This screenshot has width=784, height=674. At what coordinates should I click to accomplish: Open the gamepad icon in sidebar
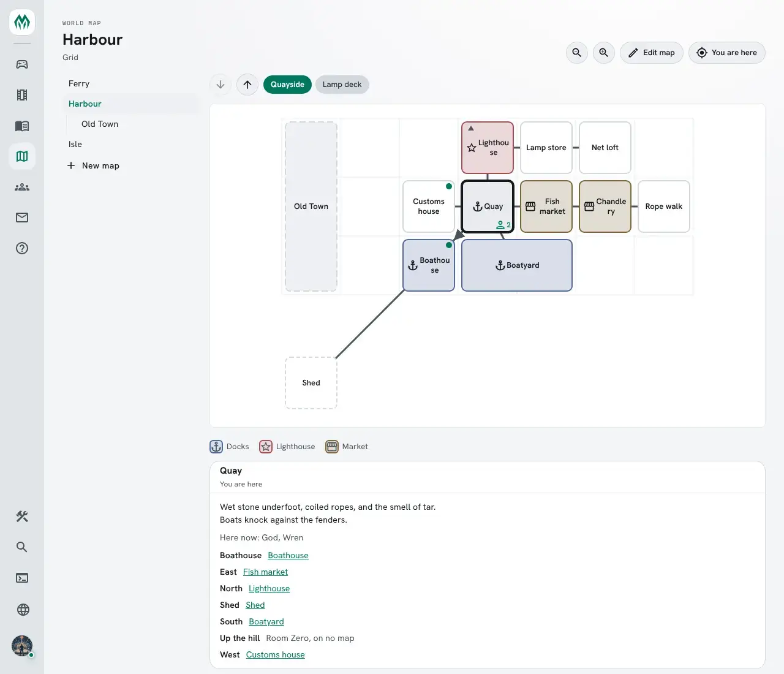tap(22, 64)
